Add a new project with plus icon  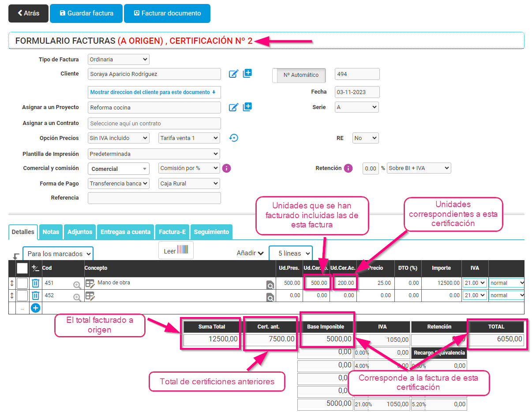[x=247, y=107]
